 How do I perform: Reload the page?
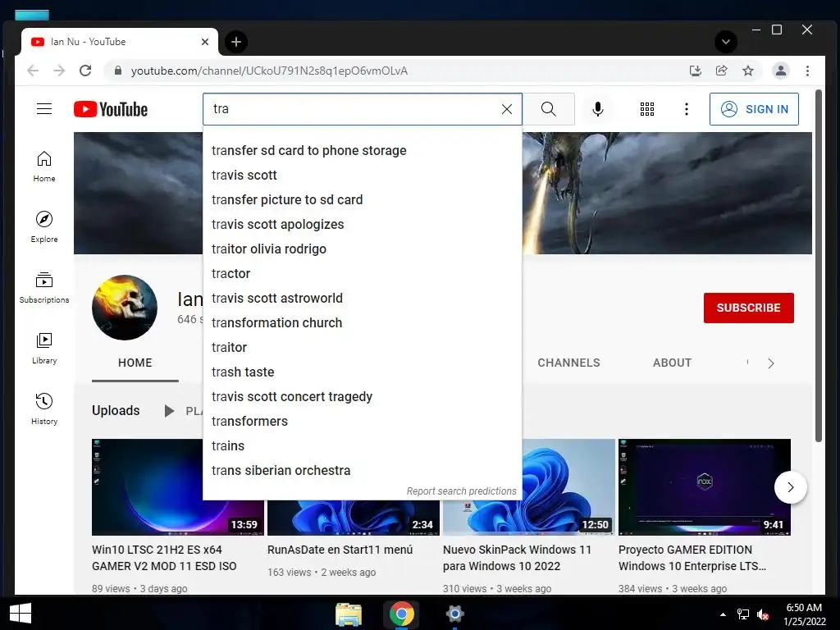tap(85, 71)
